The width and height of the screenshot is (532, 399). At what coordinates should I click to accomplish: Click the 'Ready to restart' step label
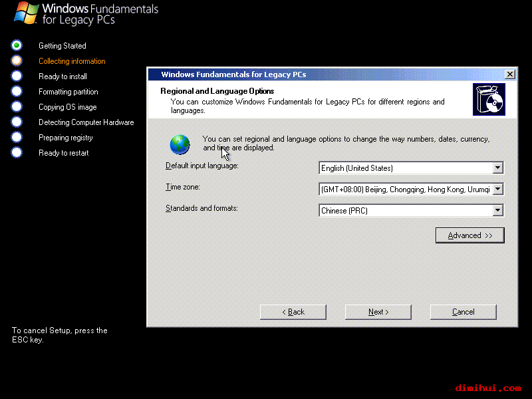click(x=63, y=153)
